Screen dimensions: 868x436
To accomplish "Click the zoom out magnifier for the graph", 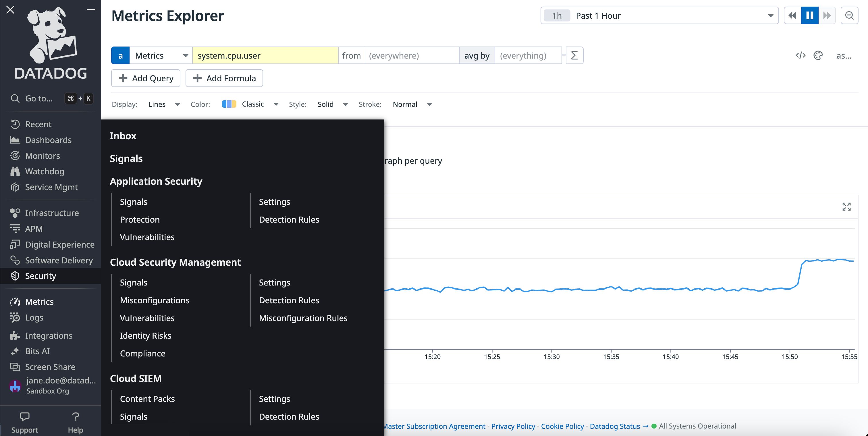I will coord(849,15).
